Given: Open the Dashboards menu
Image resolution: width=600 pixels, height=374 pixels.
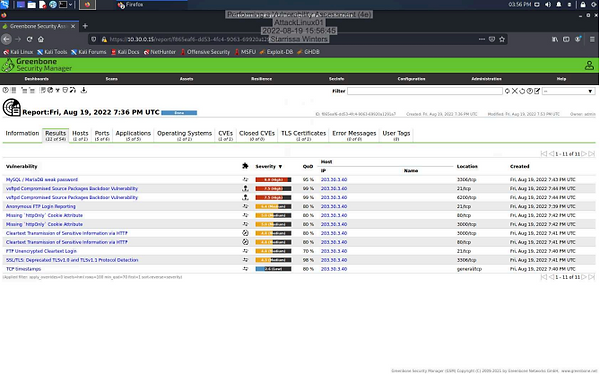Looking at the screenshot, I should 36,79.
